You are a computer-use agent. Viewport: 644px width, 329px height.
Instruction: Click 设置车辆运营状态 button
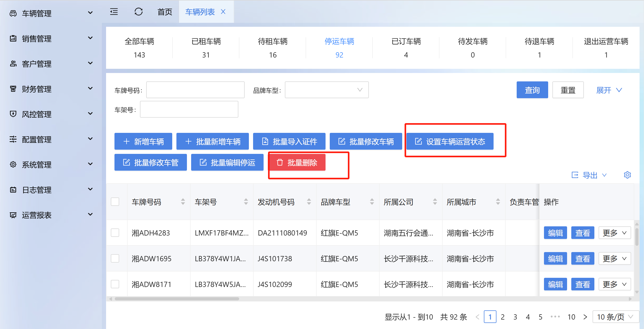[450, 142]
